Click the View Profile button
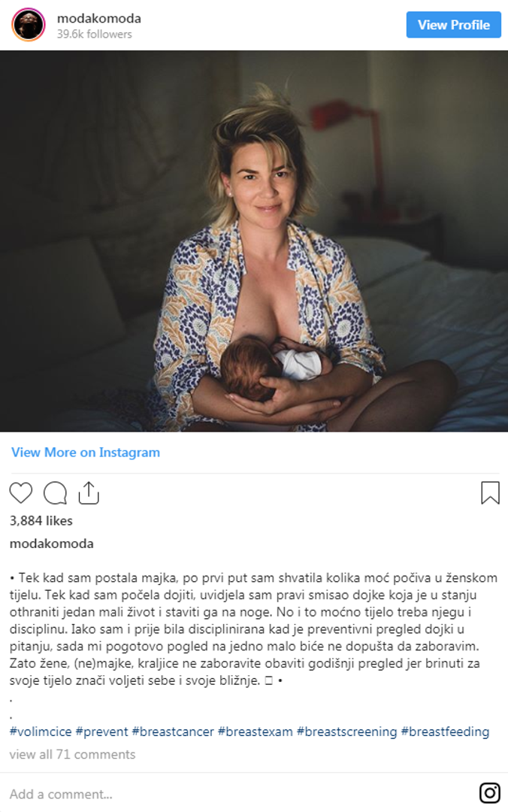 click(x=454, y=25)
